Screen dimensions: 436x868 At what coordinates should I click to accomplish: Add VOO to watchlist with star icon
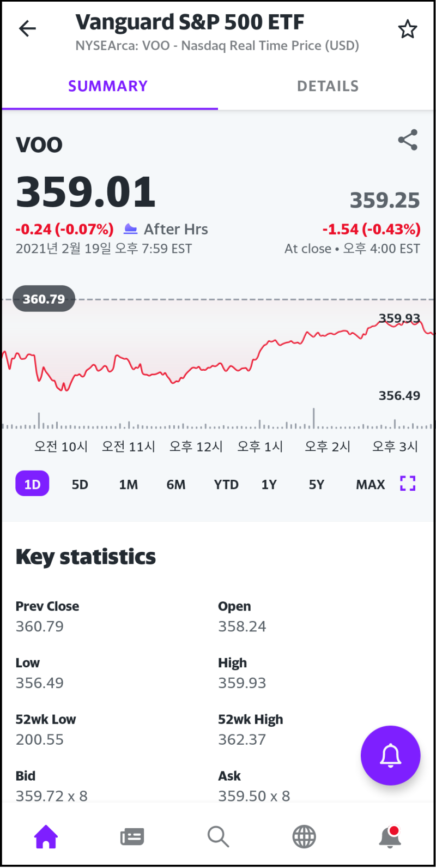pos(407,29)
